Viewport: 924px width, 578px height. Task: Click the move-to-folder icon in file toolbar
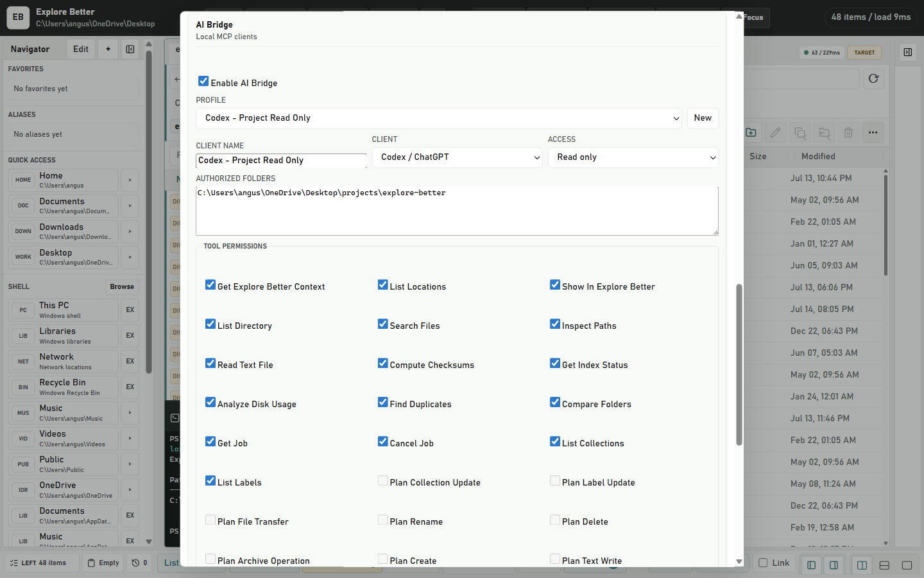click(824, 133)
